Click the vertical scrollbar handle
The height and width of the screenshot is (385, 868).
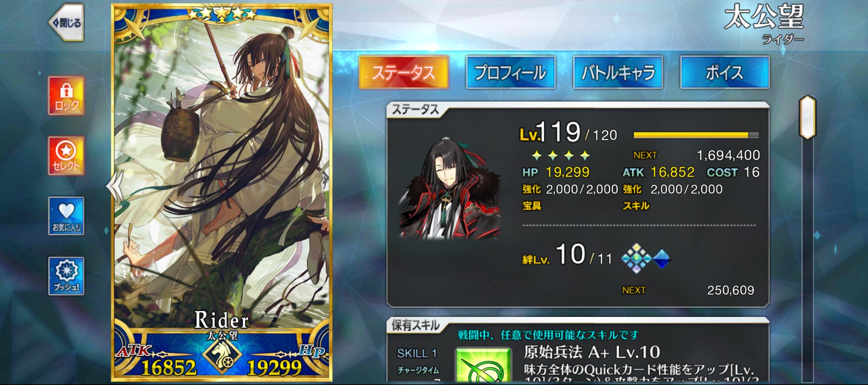point(807,117)
